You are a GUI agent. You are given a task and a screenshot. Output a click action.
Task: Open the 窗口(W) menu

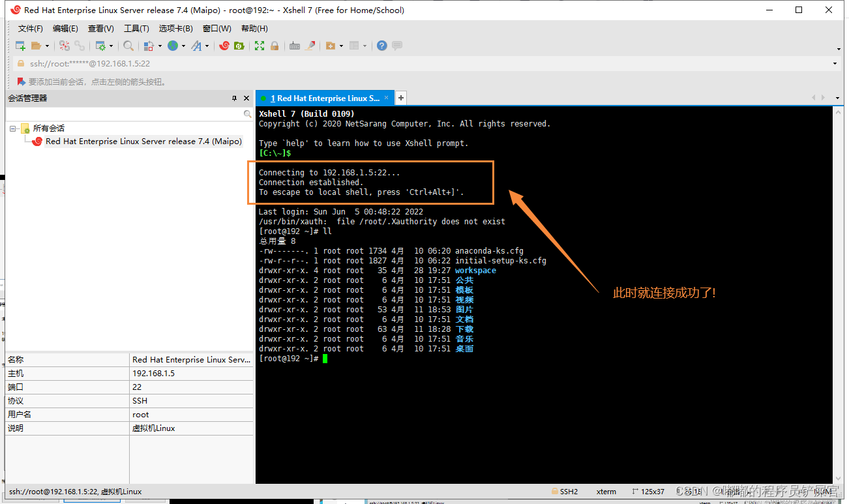(216, 29)
